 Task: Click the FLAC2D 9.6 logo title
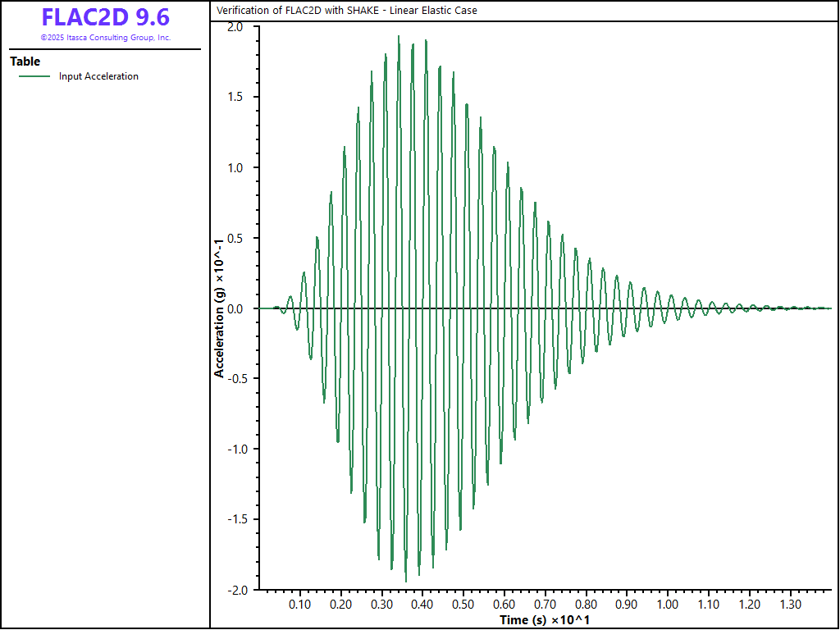(x=105, y=18)
